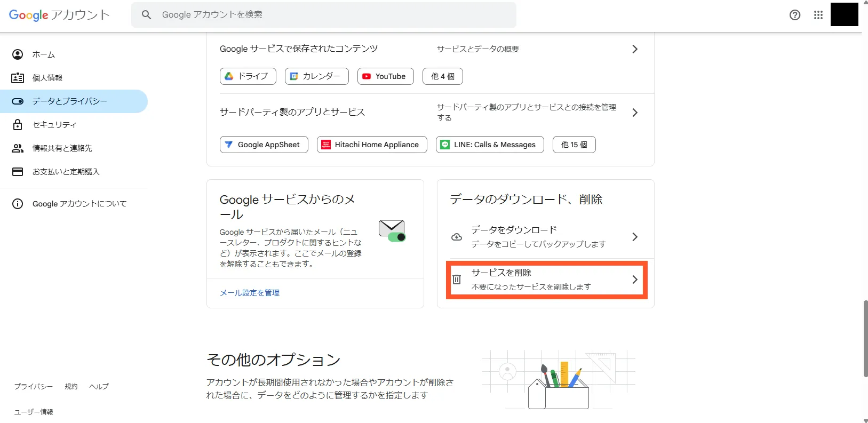Open the データをダウンロード arrow
The height and width of the screenshot is (423, 868).
[634, 237]
